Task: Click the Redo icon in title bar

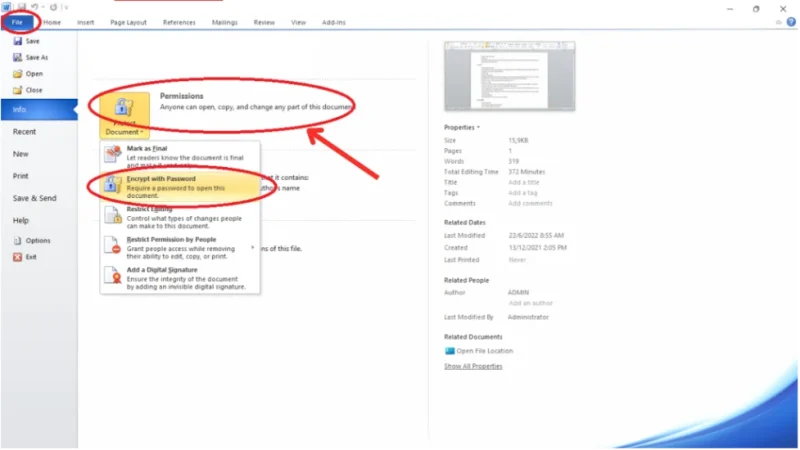Action: [x=53, y=7]
